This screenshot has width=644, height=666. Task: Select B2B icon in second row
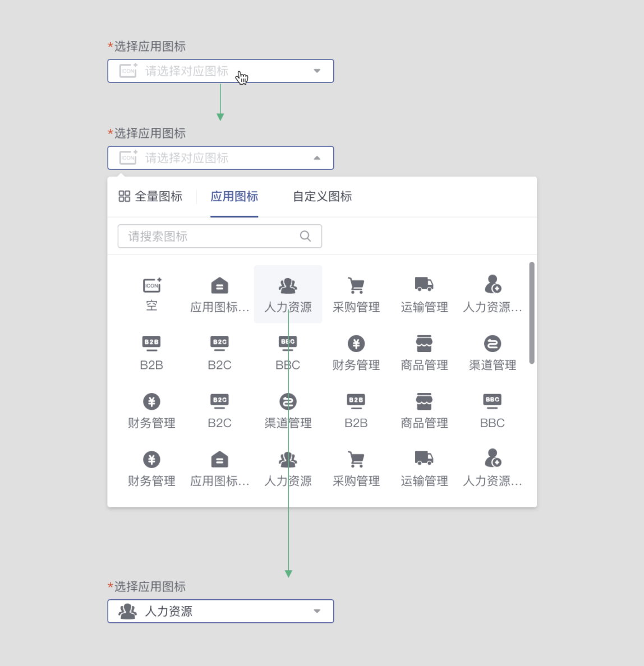[152, 352]
